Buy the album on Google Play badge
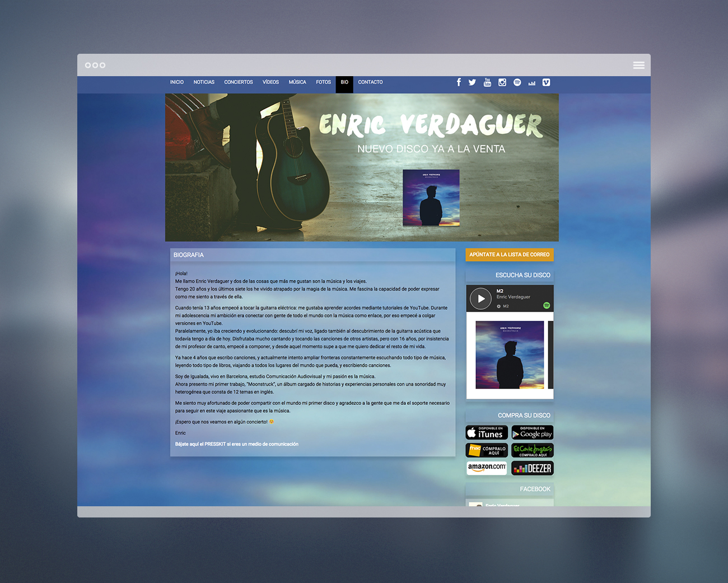 click(533, 432)
